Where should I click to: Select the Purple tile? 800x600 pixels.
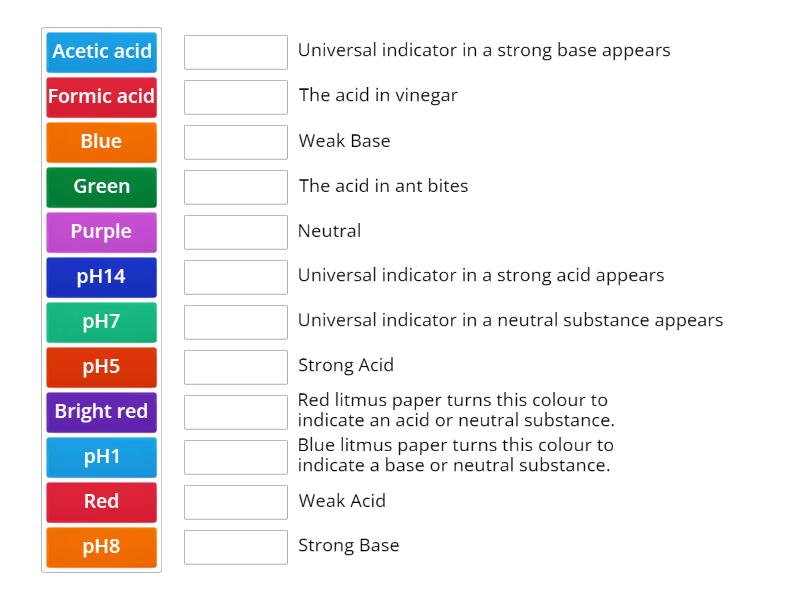point(100,232)
